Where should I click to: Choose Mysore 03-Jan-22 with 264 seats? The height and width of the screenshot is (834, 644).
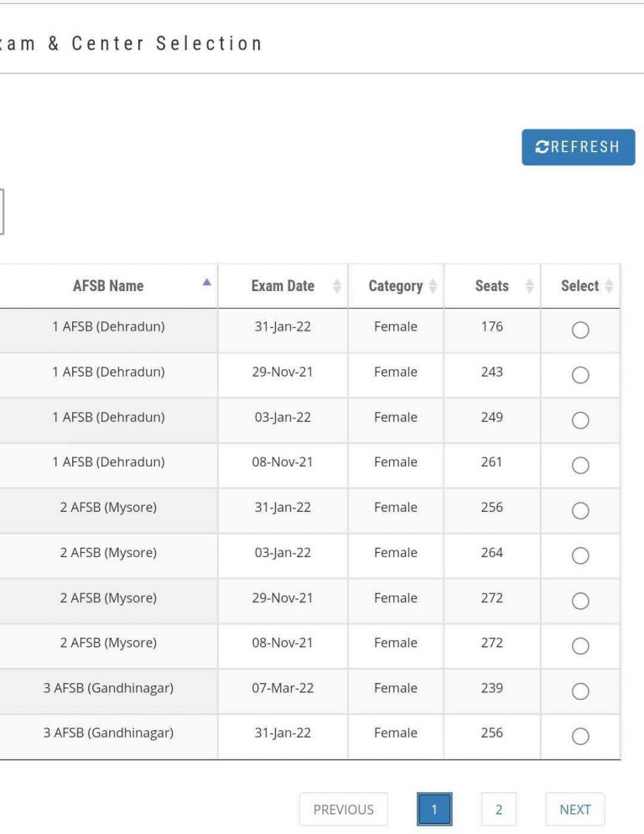580,555
